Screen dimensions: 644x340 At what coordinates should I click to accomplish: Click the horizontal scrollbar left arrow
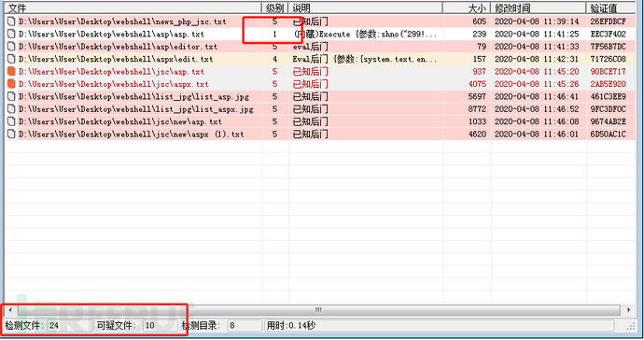pos(10,310)
